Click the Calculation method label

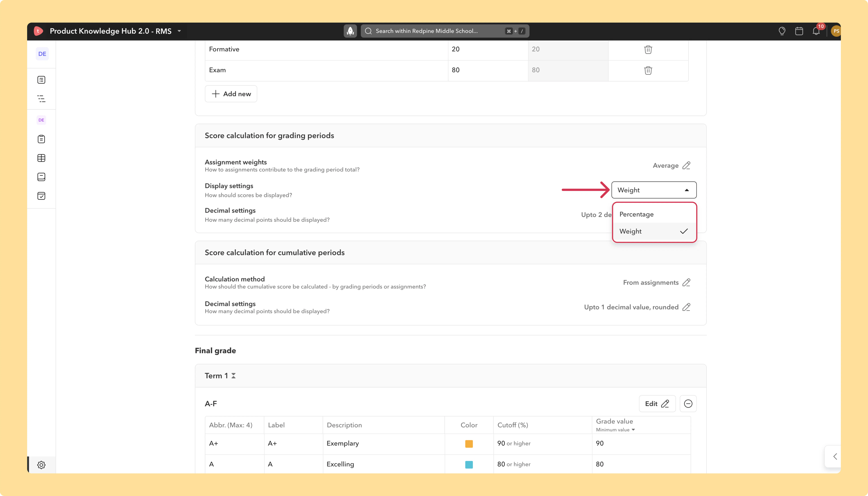[235, 279]
